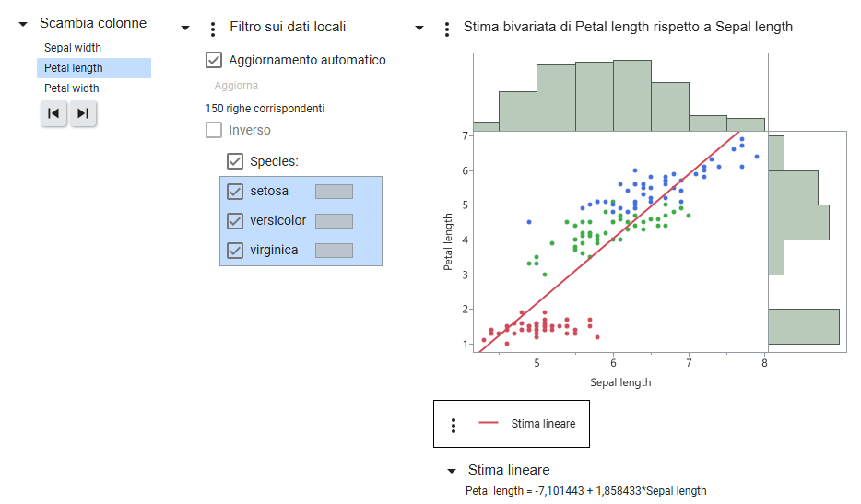Toggle Aggiornamento automatico checkbox

click(x=214, y=60)
